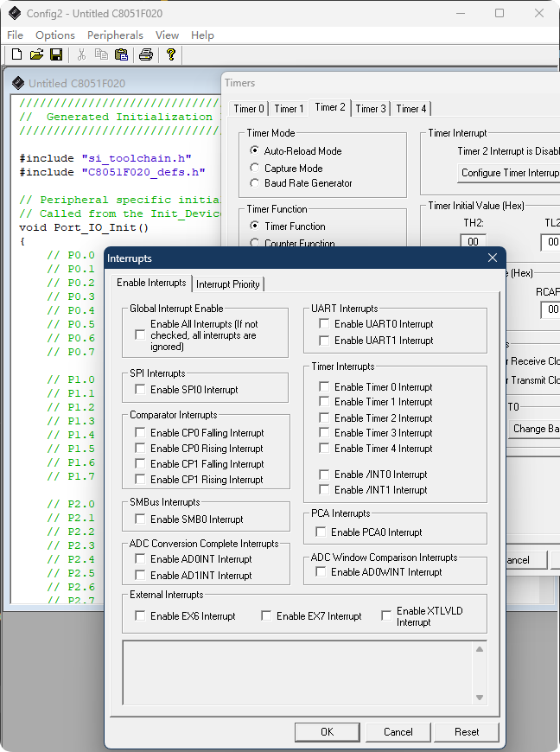Click the Help question mark icon

pos(171,54)
